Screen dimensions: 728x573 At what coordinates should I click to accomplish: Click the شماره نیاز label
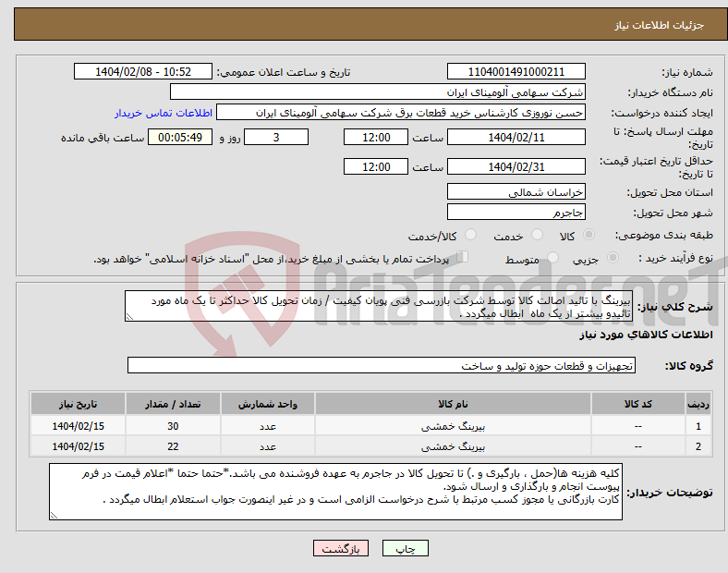pos(687,72)
